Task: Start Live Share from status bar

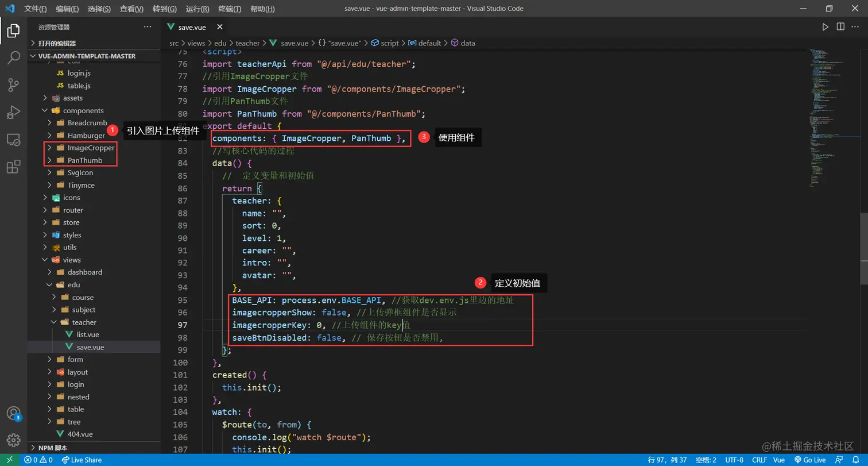Action: [x=82, y=460]
